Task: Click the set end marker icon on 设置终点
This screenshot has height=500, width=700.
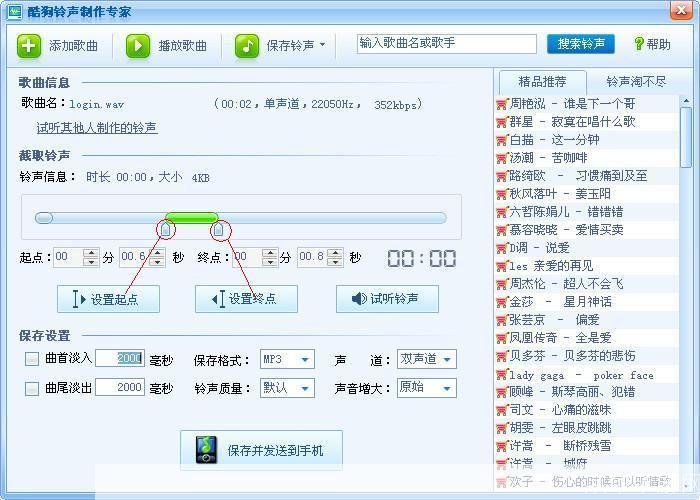Action: pyautogui.click(x=218, y=299)
